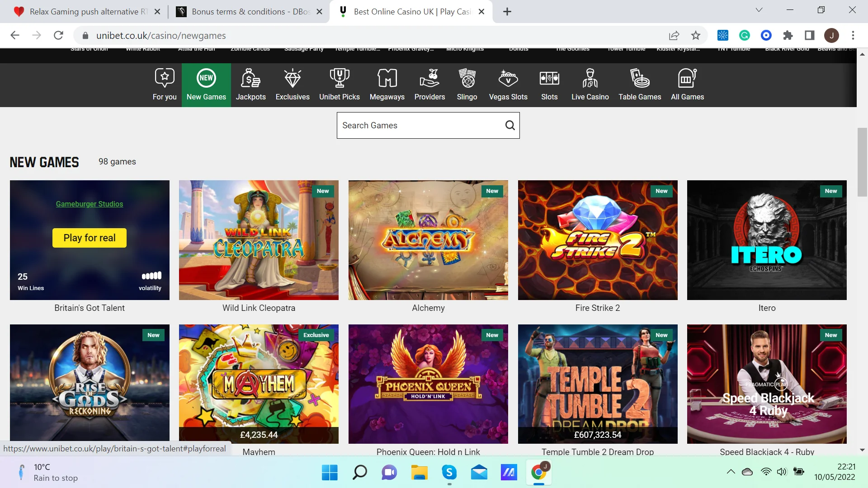The height and width of the screenshot is (488, 868).
Task: Open the Megaways category
Action: (387, 85)
